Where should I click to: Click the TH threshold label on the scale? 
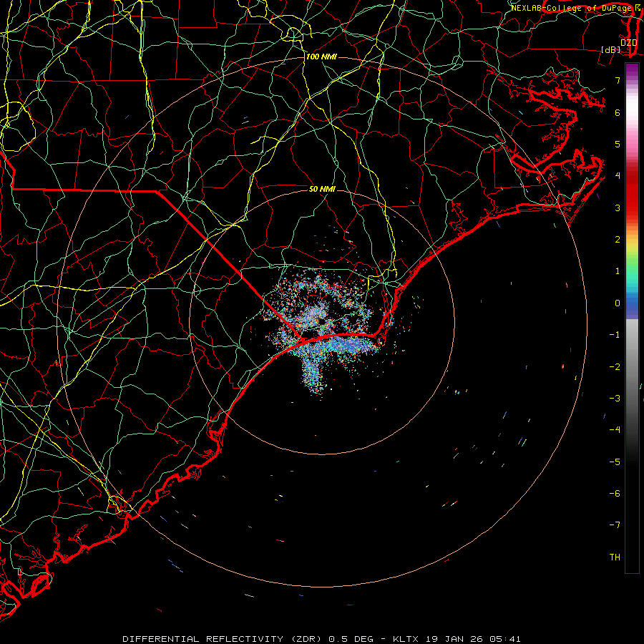(x=615, y=557)
